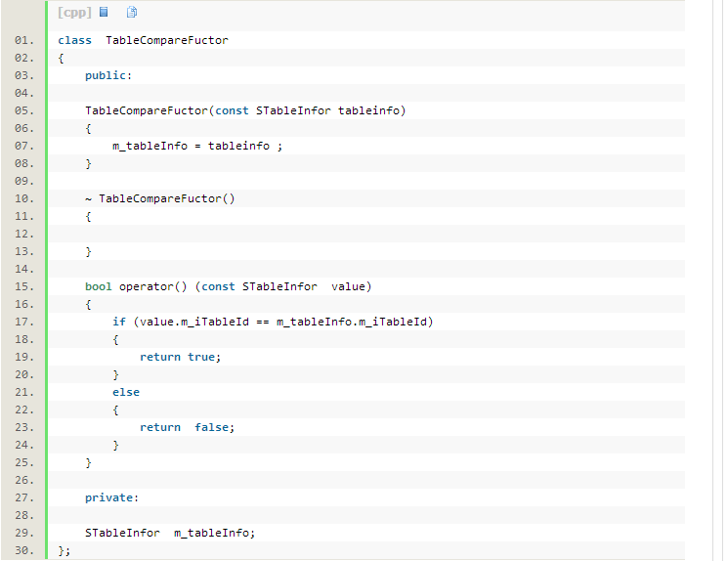This screenshot has width=728, height=561.
Task: Click the [cpp] language label
Action: 74,13
